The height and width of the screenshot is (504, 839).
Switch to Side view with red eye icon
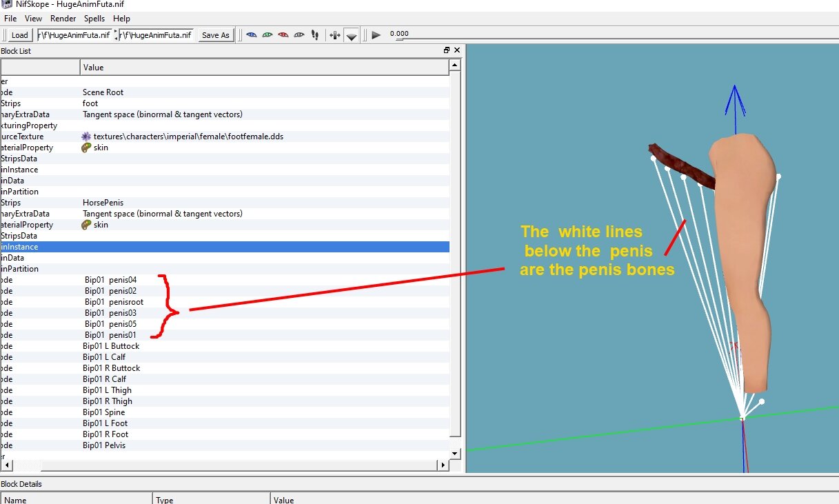[x=283, y=34]
